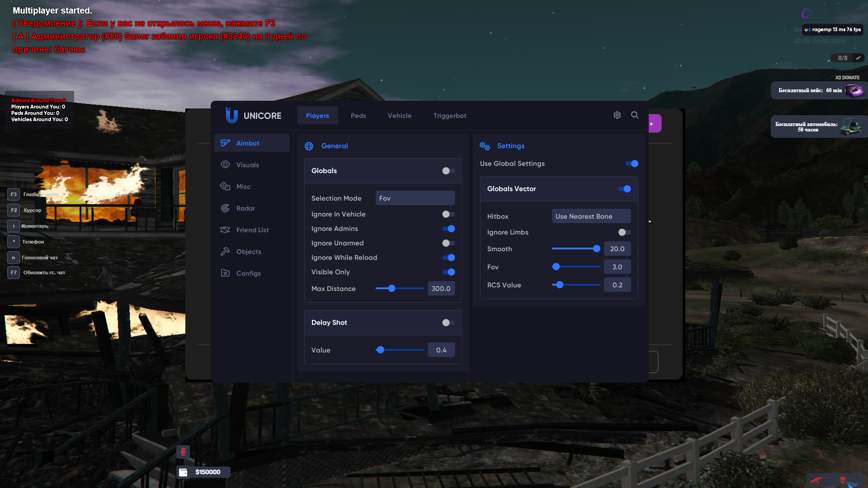The width and height of the screenshot is (868, 488).
Task: Enable the Globals toggle
Action: [448, 171]
